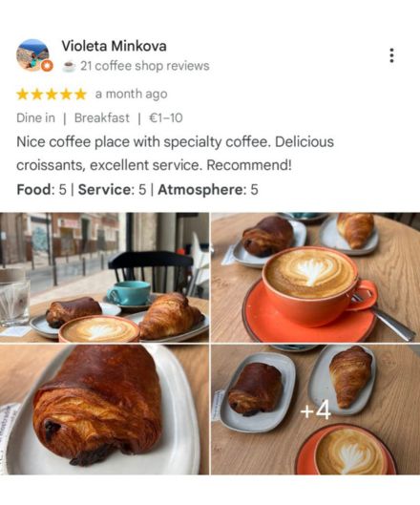Select the 'Breakfast' tag

pyautogui.click(x=102, y=117)
